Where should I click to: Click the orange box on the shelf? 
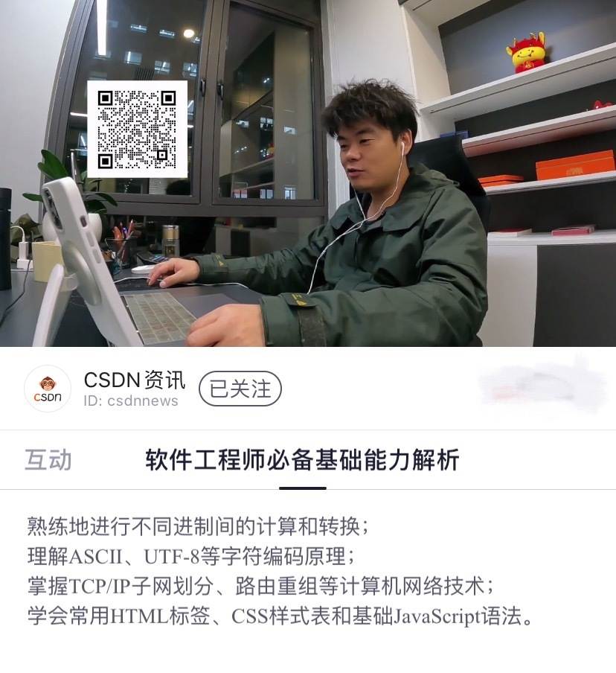tap(575, 165)
